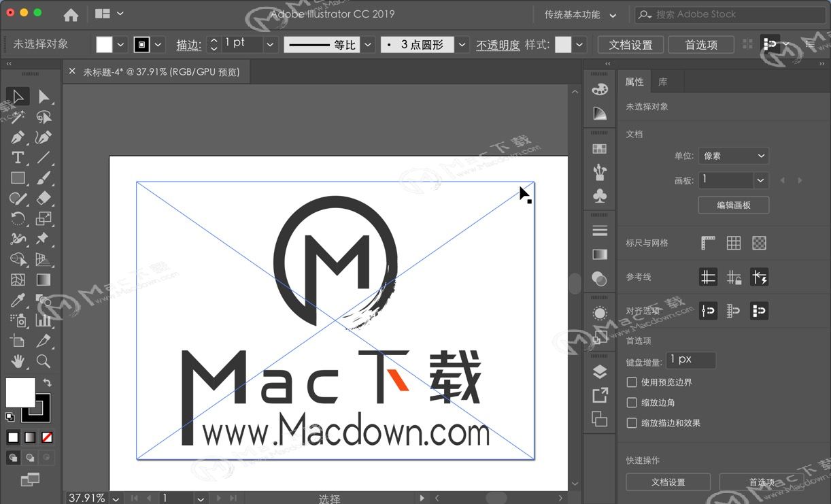
Task: Enable 缩放边角 checkbox
Action: tap(632, 403)
